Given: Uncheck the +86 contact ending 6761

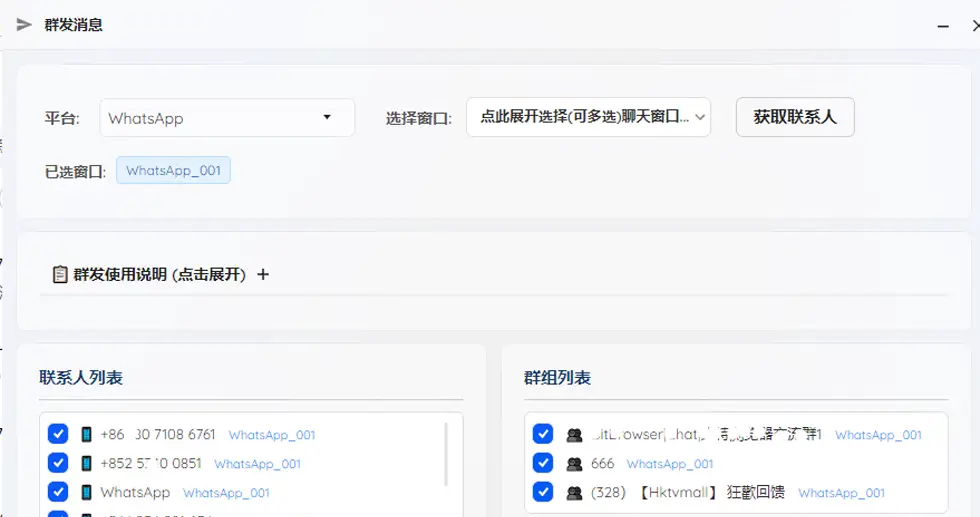Looking at the screenshot, I should tap(58, 434).
